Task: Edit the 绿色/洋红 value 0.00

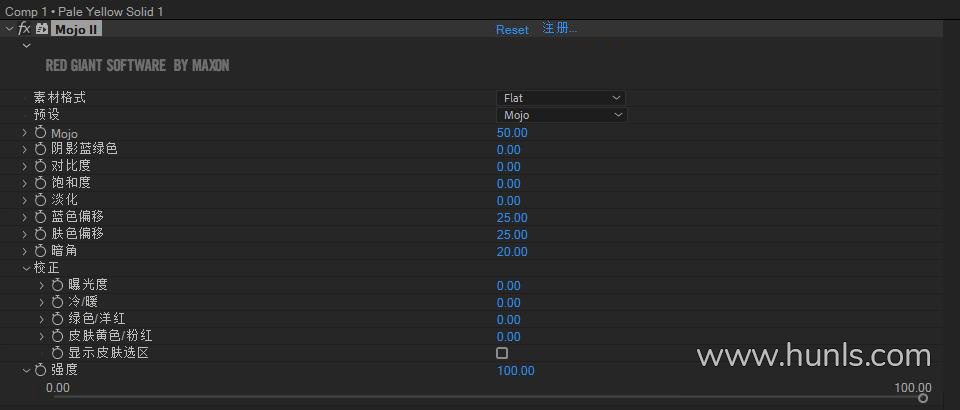Action: pos(508,320)
